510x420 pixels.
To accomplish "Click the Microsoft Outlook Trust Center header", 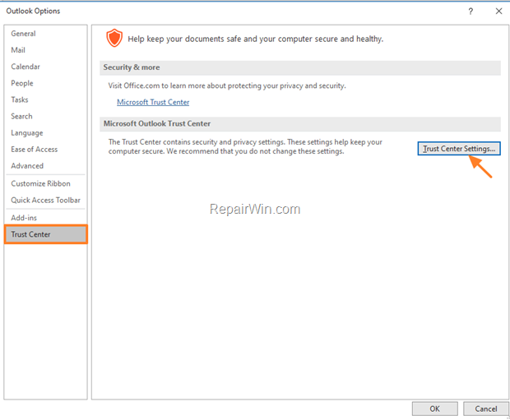I will (x=300, y=124).
